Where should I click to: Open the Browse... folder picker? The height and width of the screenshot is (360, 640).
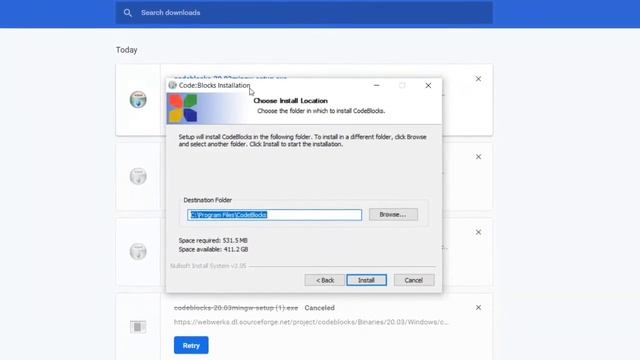pyautogui.click(x=393, y=214)
